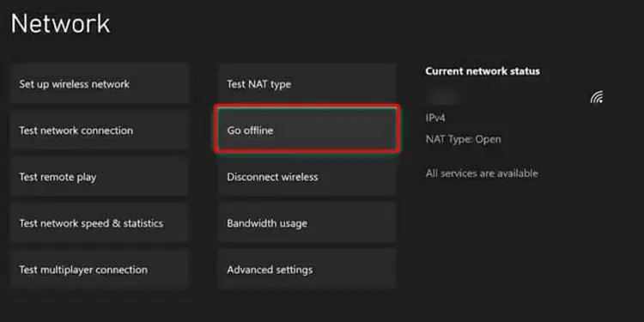Choose Test remote play option

[x=100, y=177]
